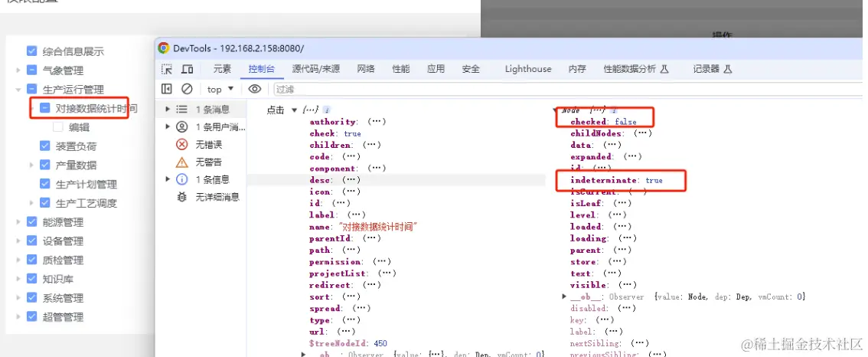Select the 无错误 sidebar label
This screenshot has width=868, height=357.
[x=209, y=145]
